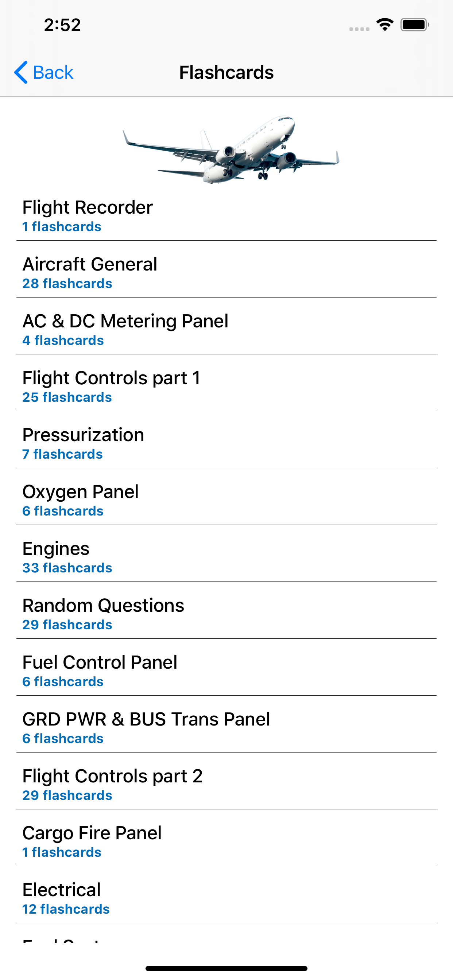
Task: Open the Aircraft General deck
Action: pos(226,272)
